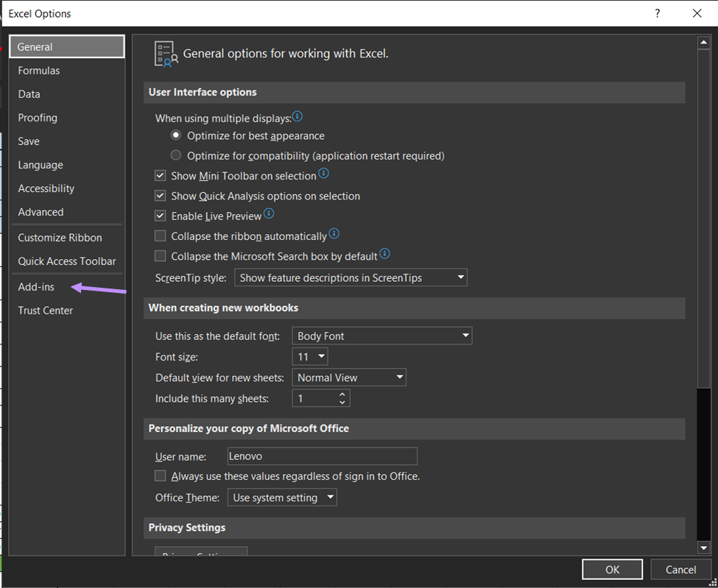The width and height of the screenshot is (718, 588).
Task: Expand the default font Body Font dropdown
Action: (x=382, y=336)
